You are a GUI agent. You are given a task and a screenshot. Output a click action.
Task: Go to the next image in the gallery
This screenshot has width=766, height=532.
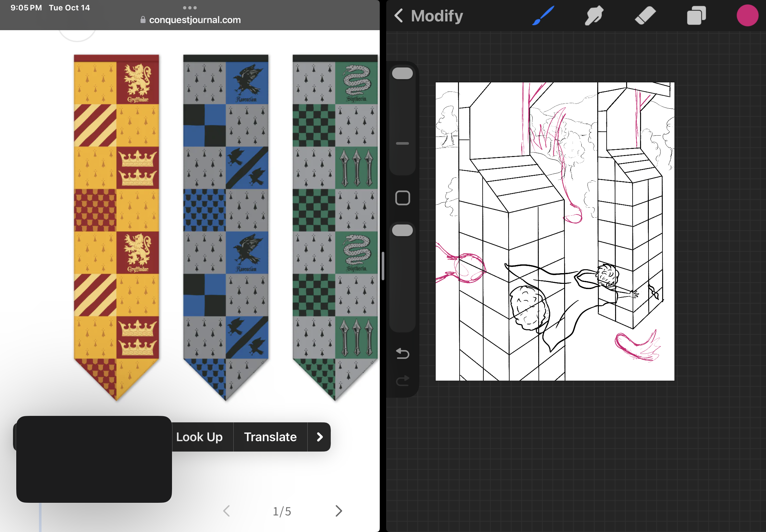(339, 511)
